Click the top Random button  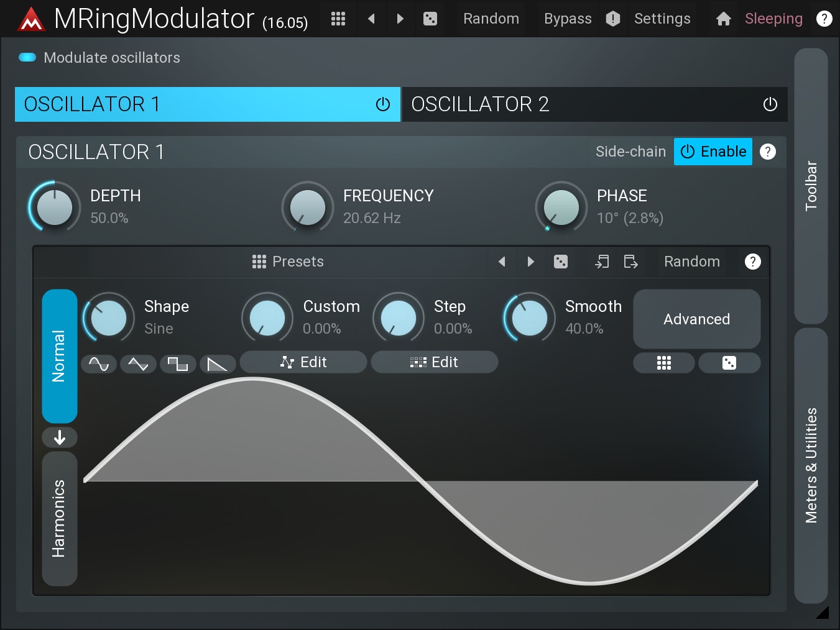tap(491, 19)
